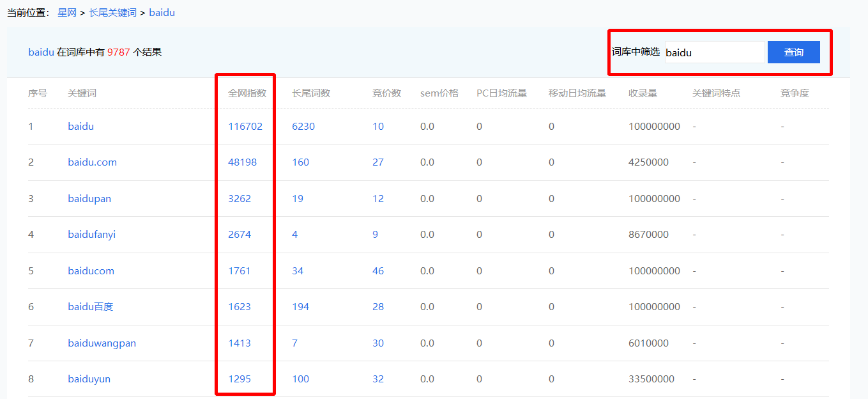Open keyword baiduyun link

(89, 379)
